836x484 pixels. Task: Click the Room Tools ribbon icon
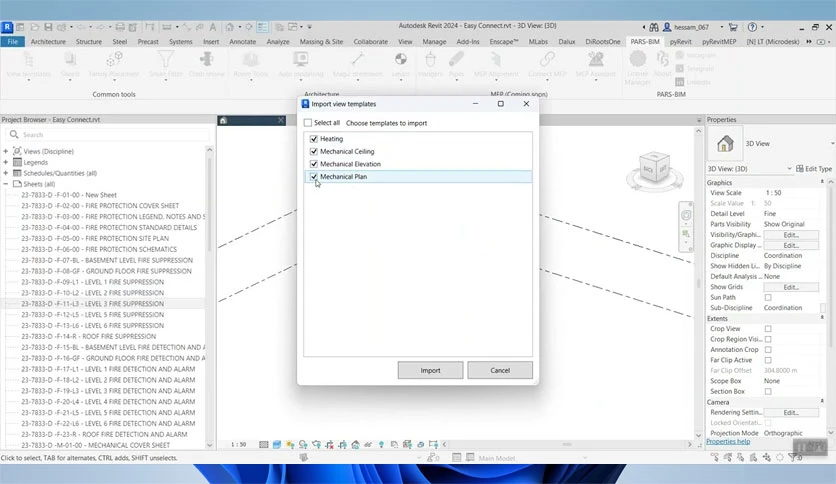coord(251,60)
